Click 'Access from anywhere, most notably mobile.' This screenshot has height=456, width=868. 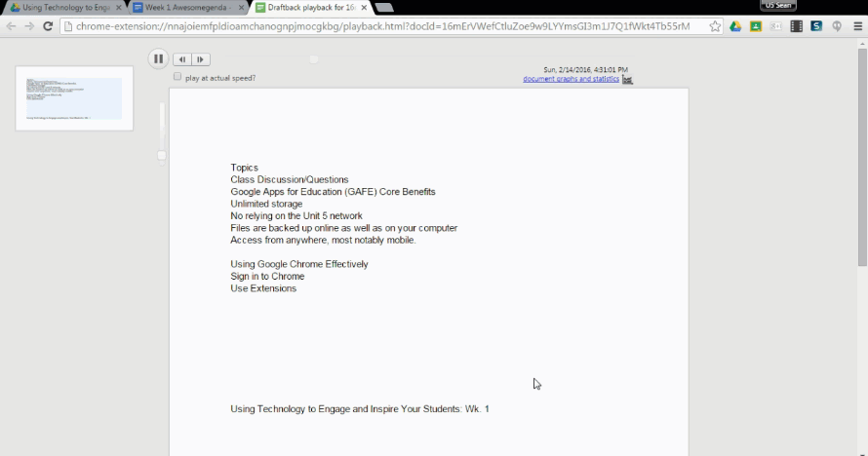[x=323, y=241]
